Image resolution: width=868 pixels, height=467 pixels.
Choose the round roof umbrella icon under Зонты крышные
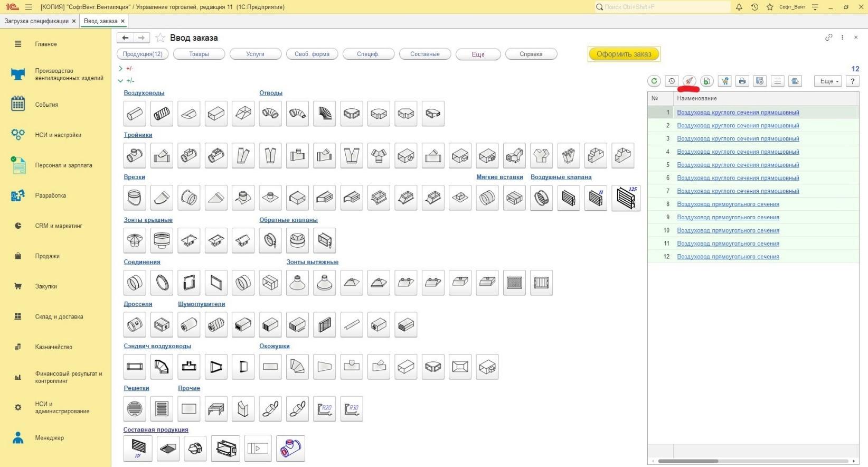point(135,240)
